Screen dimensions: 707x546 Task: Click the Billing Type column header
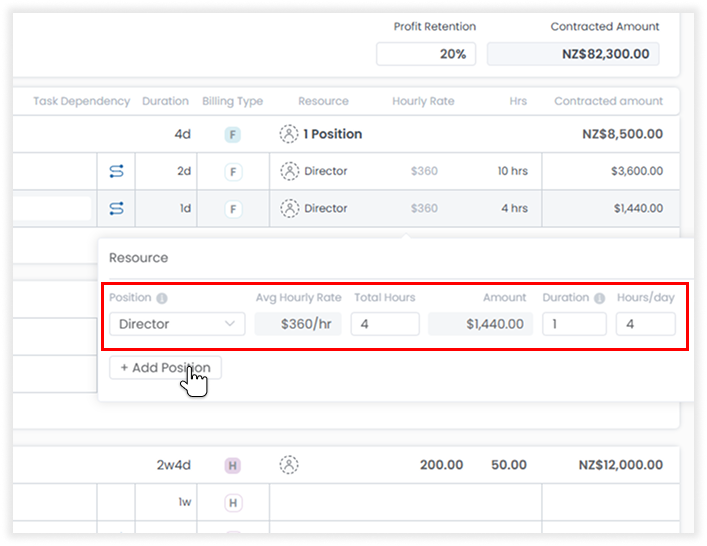(233, 101)
